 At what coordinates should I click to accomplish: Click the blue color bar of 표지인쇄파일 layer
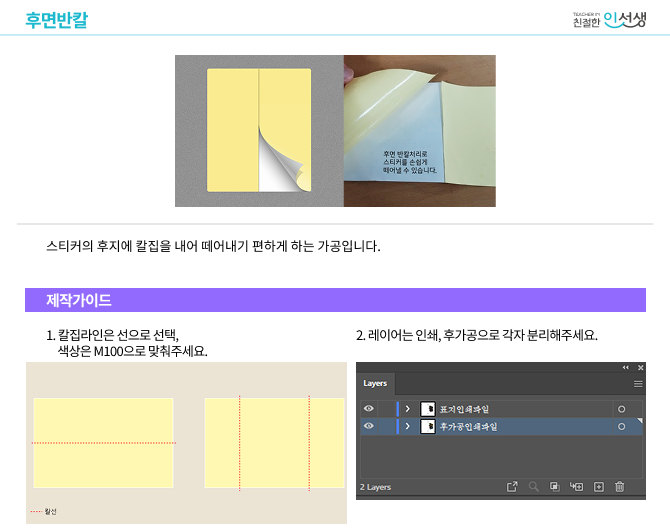(397, 409)
